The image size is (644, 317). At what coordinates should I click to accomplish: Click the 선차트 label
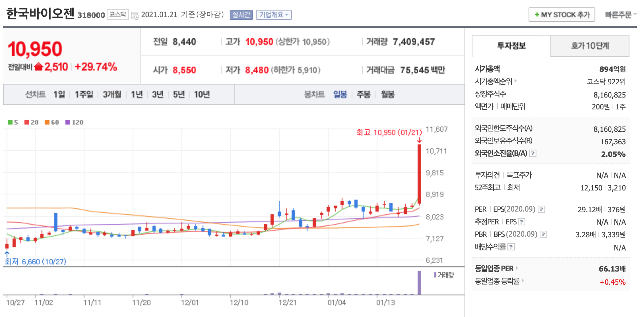coord(36,95)
